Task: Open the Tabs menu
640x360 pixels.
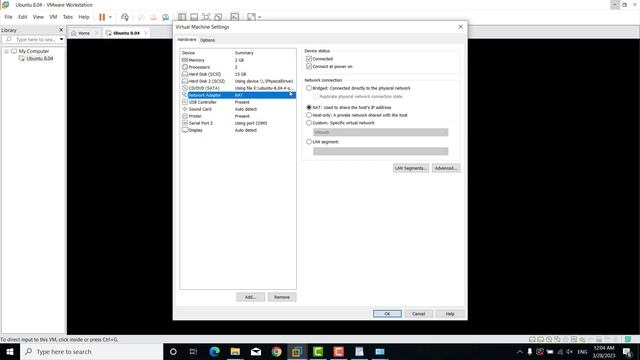Action: tap(68, 17)
